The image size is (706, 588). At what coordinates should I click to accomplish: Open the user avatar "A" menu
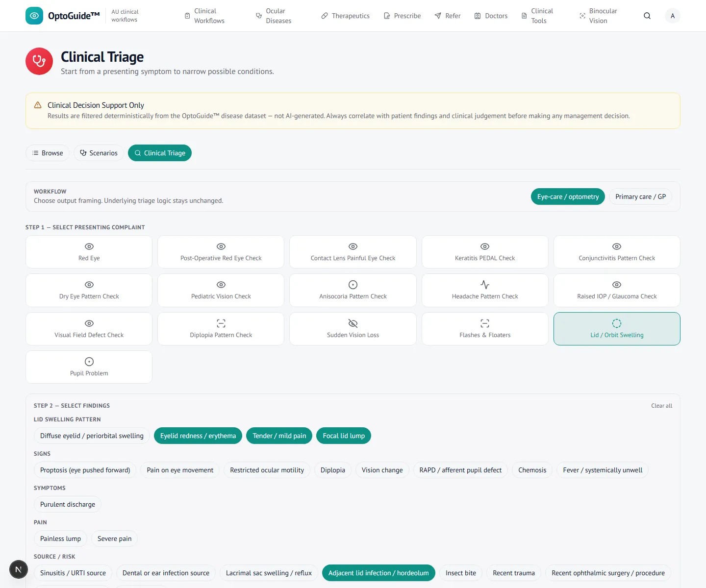(673, 16)
